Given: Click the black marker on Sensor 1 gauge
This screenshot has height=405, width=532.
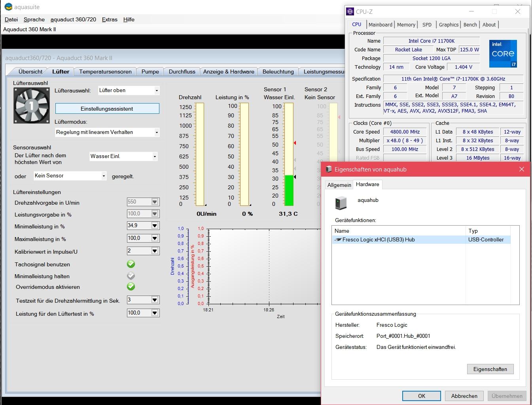Looking at the screenshot, I should pyautogui.click(x=295, y=177).
